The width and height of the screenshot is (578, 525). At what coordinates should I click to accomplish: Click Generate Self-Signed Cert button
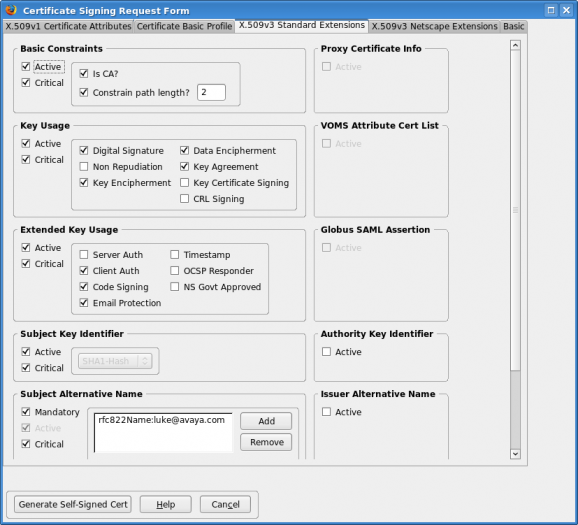(73, 504)
